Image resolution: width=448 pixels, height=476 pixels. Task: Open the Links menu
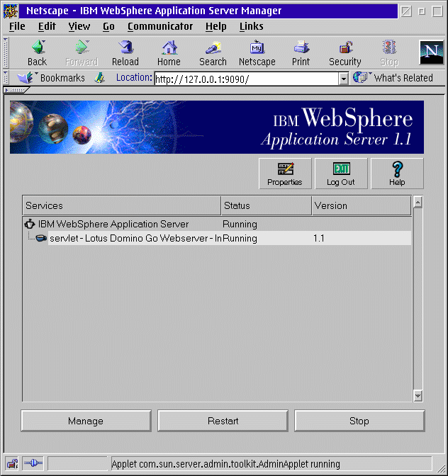(x=252, y=26)
